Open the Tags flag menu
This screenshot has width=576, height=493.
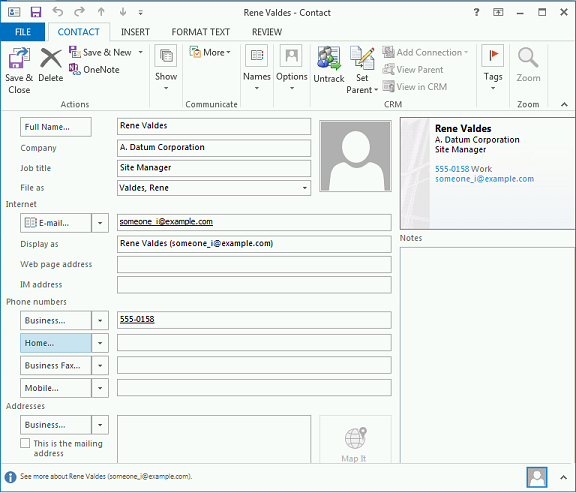coord(493,68)
